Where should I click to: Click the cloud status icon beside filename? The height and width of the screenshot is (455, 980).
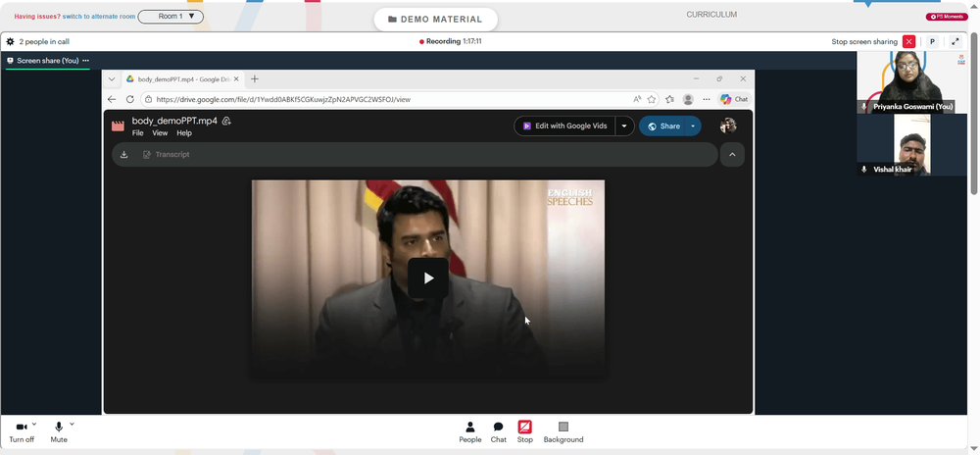(x=227, y=121)
